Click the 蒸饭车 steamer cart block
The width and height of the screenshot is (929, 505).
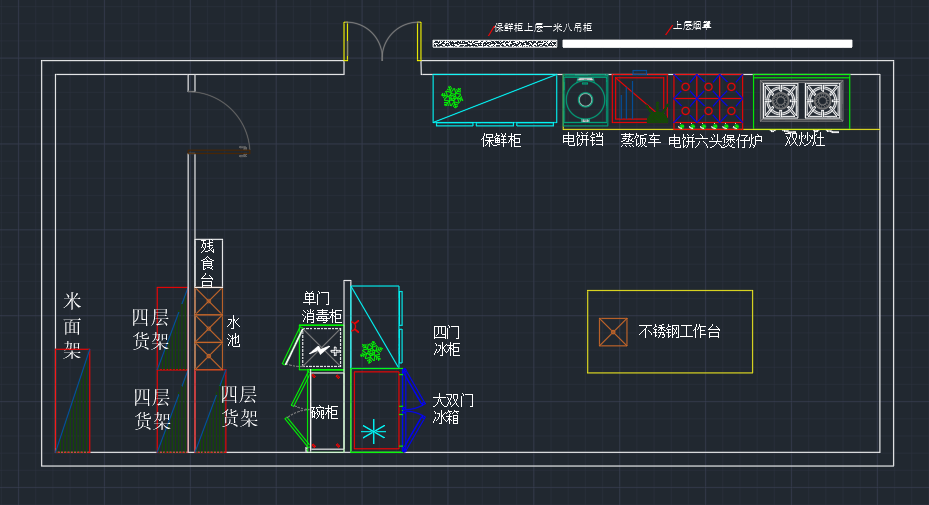click(639, 98)
